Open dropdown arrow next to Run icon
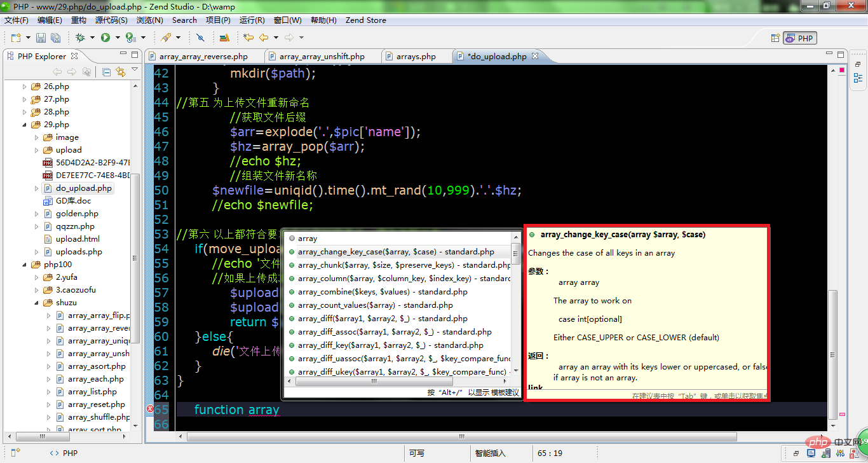 (118, 38)
